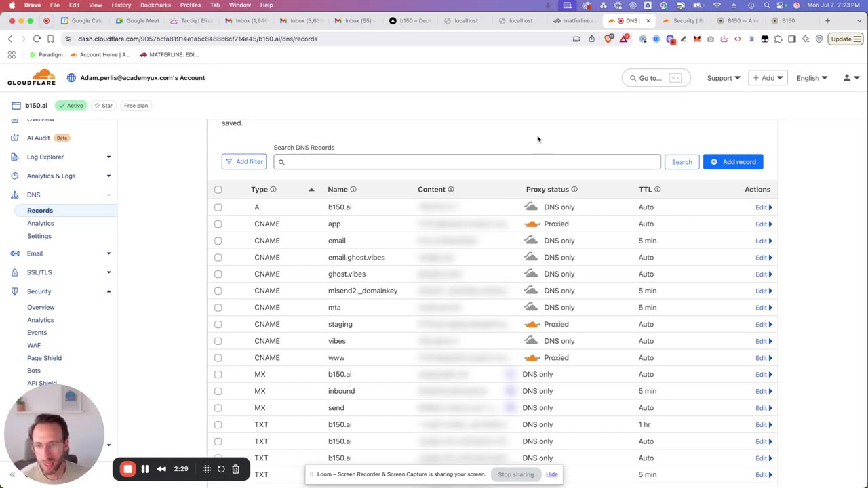
Task: Click the Email sidebar icon
Action: pos(15,253)
